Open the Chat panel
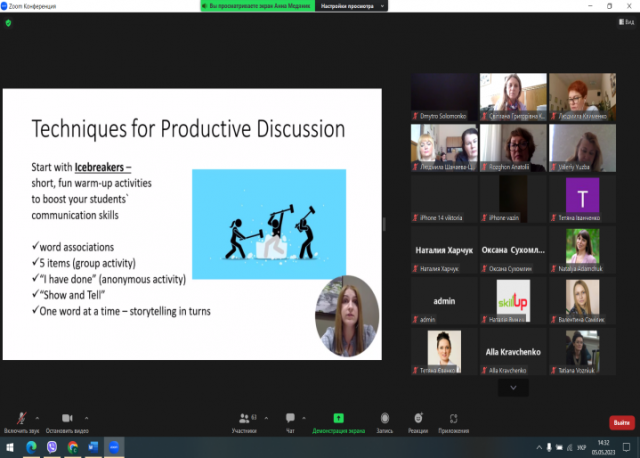 (290, 418)
